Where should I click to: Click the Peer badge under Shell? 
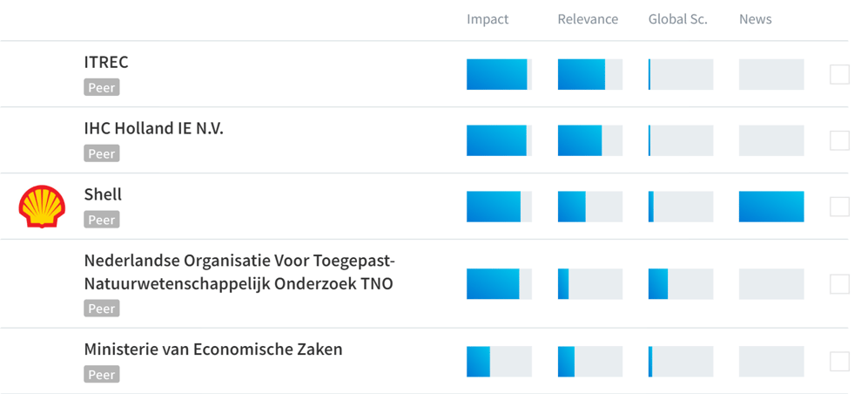point(101,221)
